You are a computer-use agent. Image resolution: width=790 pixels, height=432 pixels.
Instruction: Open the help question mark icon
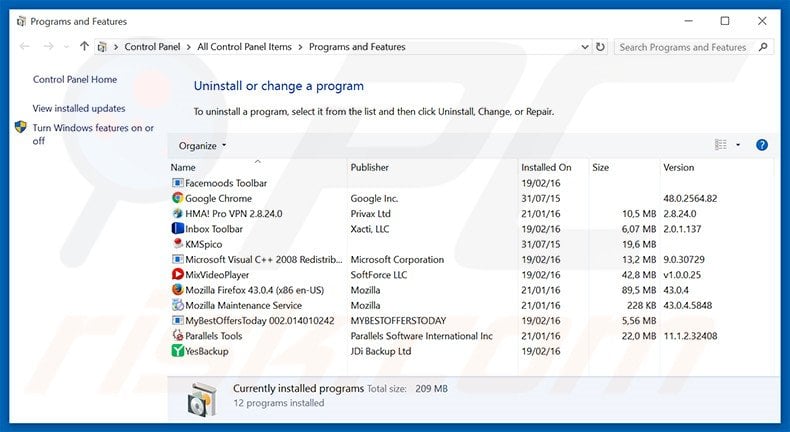(762, 145)
